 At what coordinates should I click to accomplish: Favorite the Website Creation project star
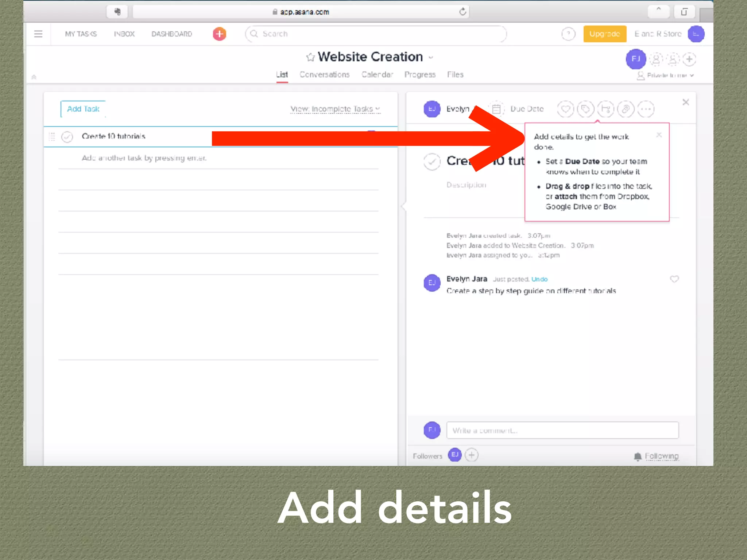[310, 57]
